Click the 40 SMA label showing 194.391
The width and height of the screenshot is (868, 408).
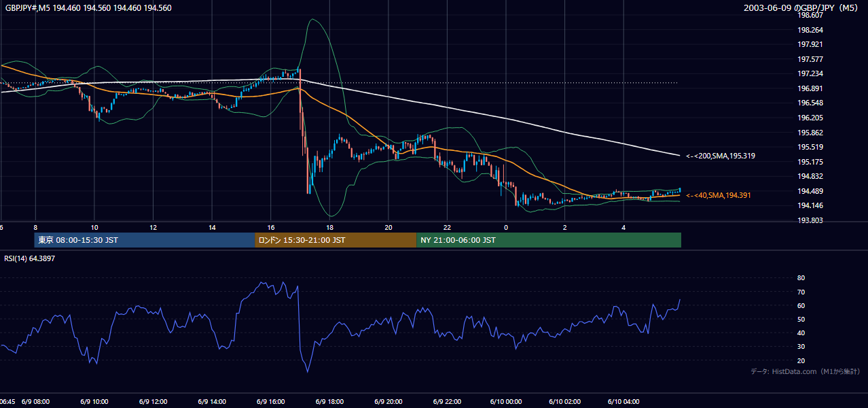coord(719,195)
